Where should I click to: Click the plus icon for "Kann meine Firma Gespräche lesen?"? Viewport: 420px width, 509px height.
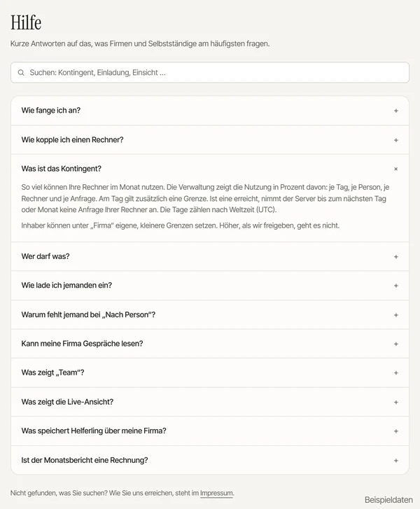tap(396, 344)
